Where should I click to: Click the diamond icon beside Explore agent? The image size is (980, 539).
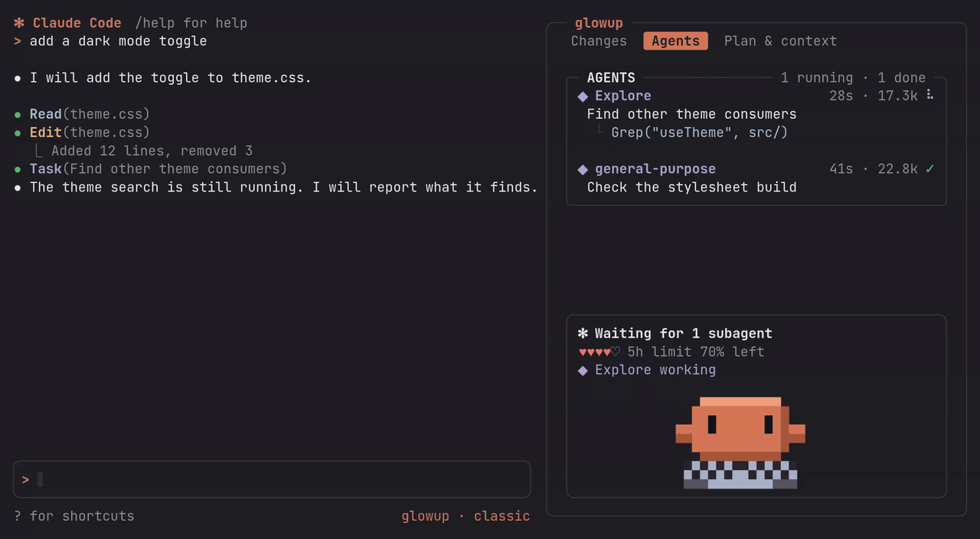[x=583, y=96]
